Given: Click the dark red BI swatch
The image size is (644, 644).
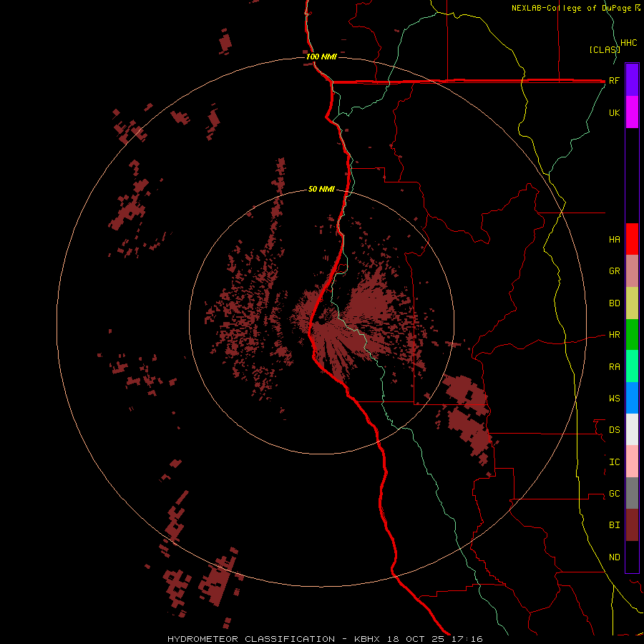Looking at the screenshot, I should (x=632, y=525).
